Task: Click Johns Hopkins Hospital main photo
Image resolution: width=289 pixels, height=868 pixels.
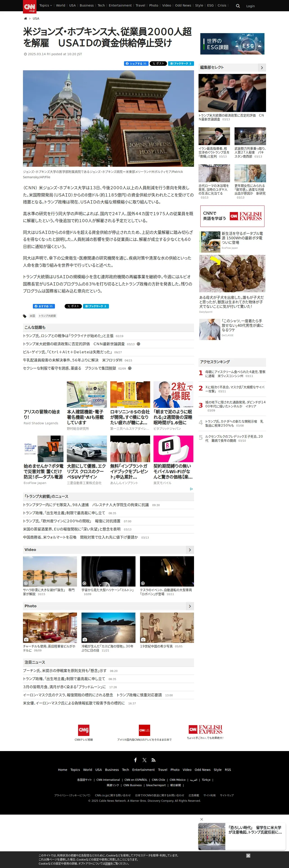Action: coord(108,118)
